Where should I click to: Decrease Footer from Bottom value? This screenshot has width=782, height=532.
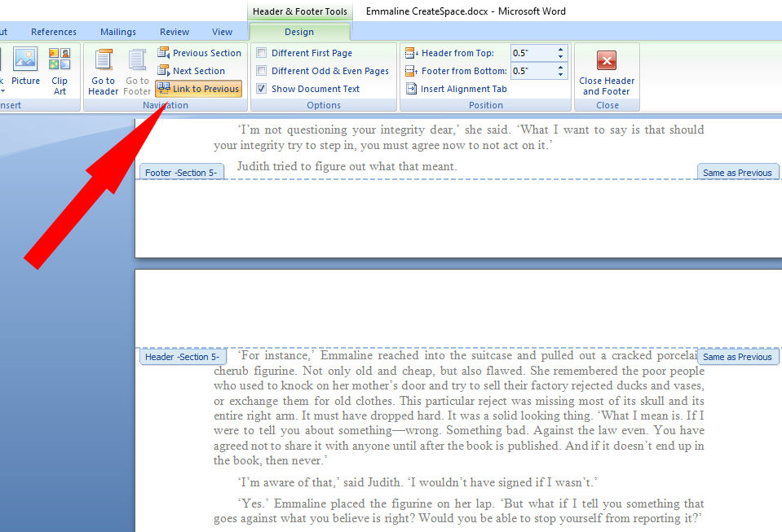[x=561, y=75]
